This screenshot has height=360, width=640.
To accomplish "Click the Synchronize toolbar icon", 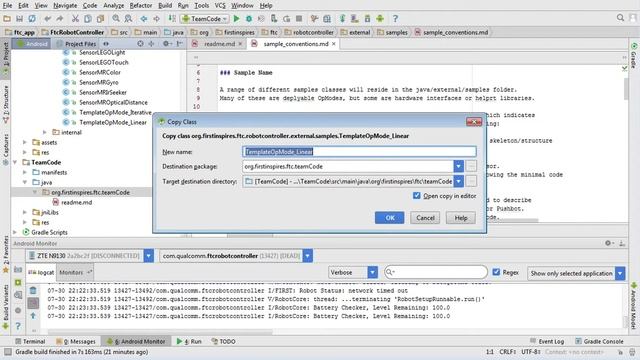I will click(x=31, y=18).
